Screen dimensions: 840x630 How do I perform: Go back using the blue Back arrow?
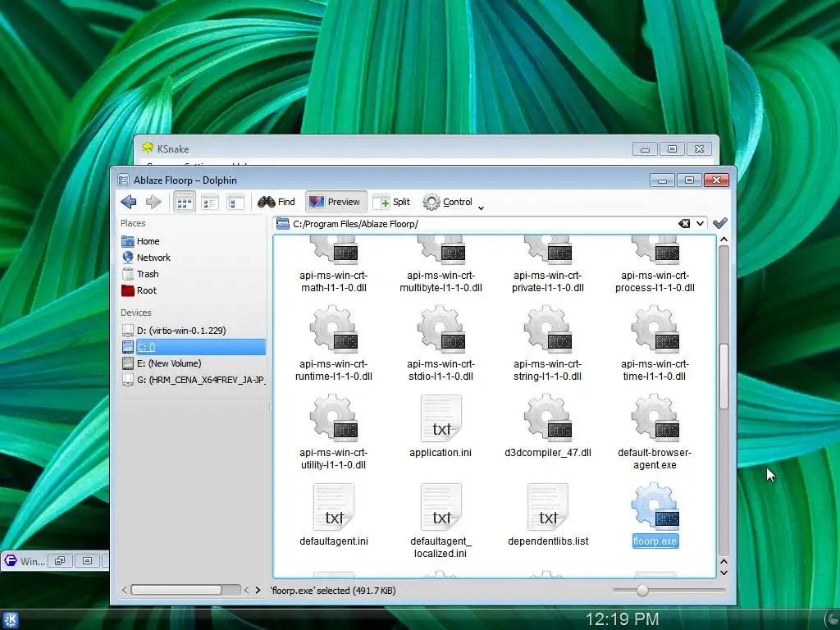point(129,202)
